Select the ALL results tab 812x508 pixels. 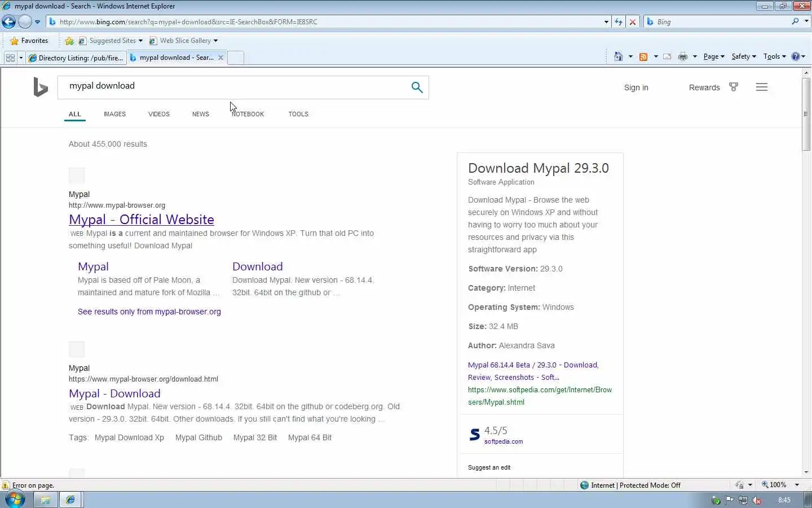pyautogui.click(x=75, y=114)
